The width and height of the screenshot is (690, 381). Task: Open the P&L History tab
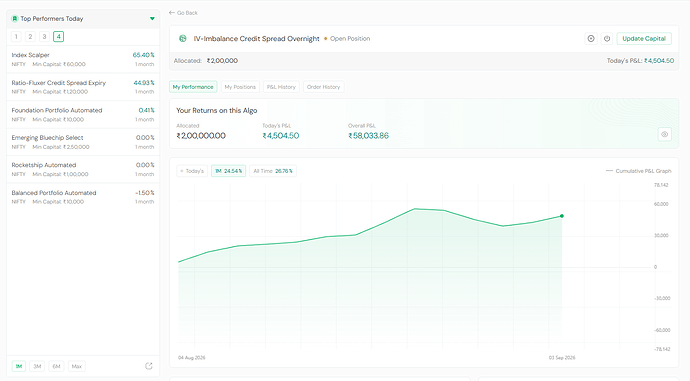[x=281, y=87]
